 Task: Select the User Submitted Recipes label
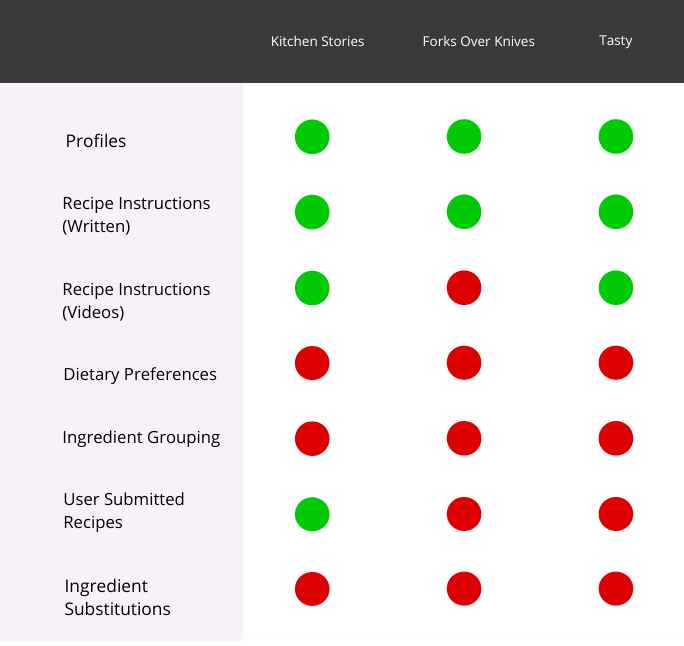point(124,510)
